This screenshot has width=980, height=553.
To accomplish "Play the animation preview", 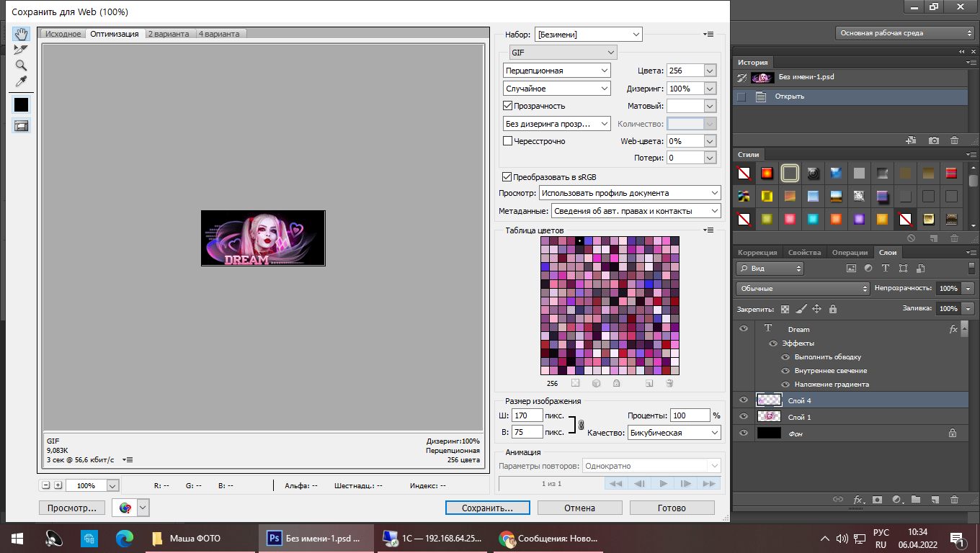I will click(663, 484).
